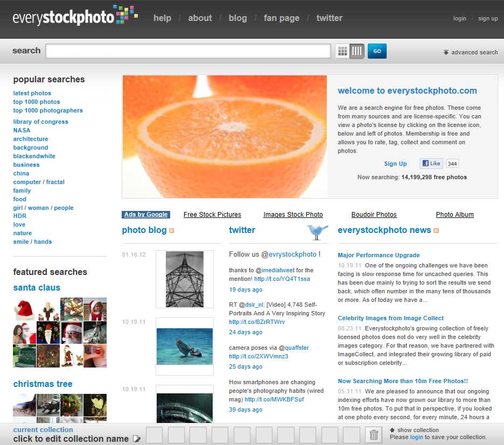Open the nature popular search
The height and width of the screenshot is (445, 504).
tap(23, 233)
